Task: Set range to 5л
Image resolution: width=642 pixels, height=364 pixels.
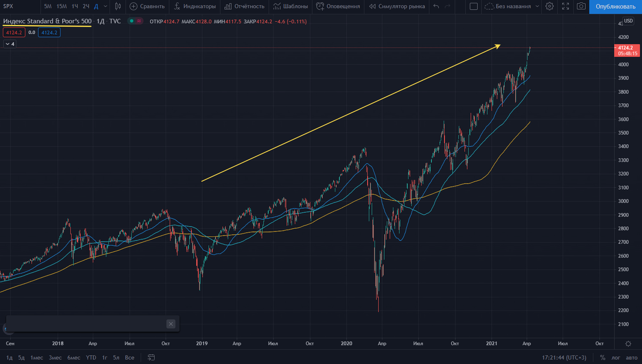Action: tap(117, 357)
